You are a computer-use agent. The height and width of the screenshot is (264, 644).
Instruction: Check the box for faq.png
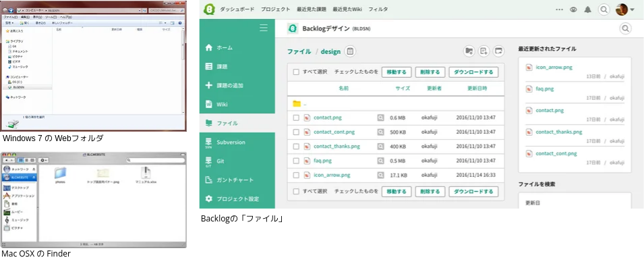[x=296, y=161]
